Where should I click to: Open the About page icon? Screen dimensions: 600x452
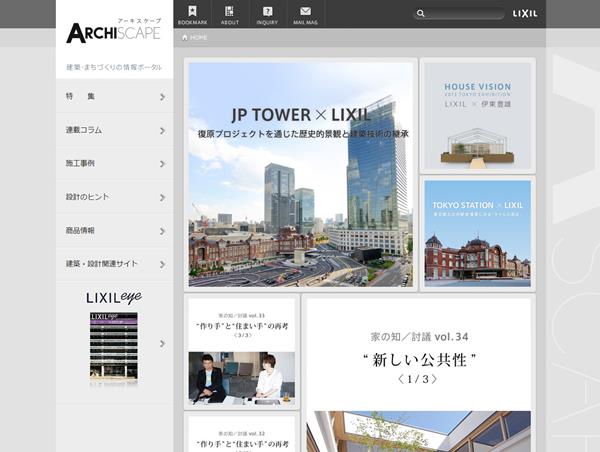click(229, 11)
